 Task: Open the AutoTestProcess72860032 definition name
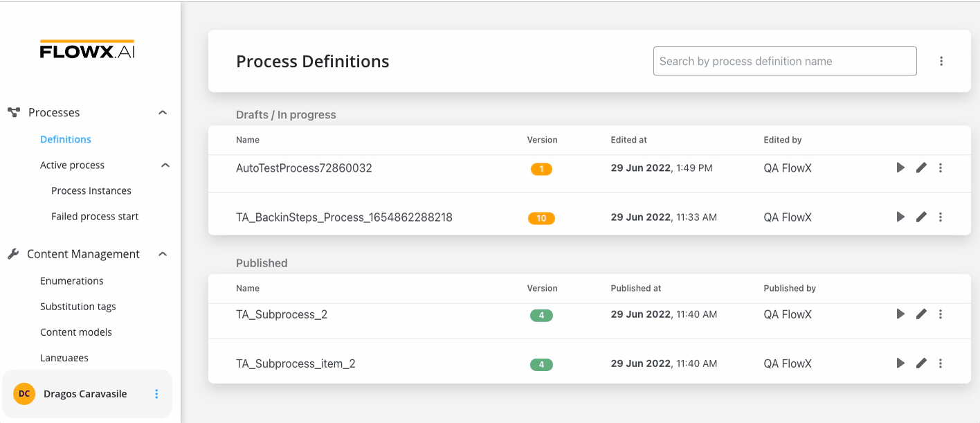(304, 168)
